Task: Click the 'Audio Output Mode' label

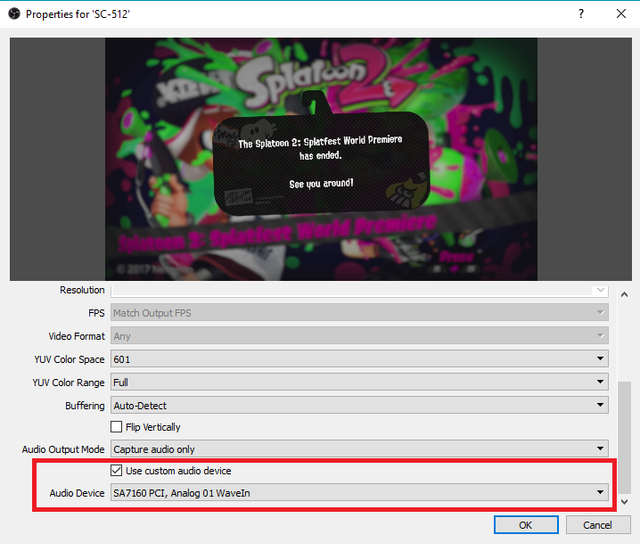Action: coord(63,449)
